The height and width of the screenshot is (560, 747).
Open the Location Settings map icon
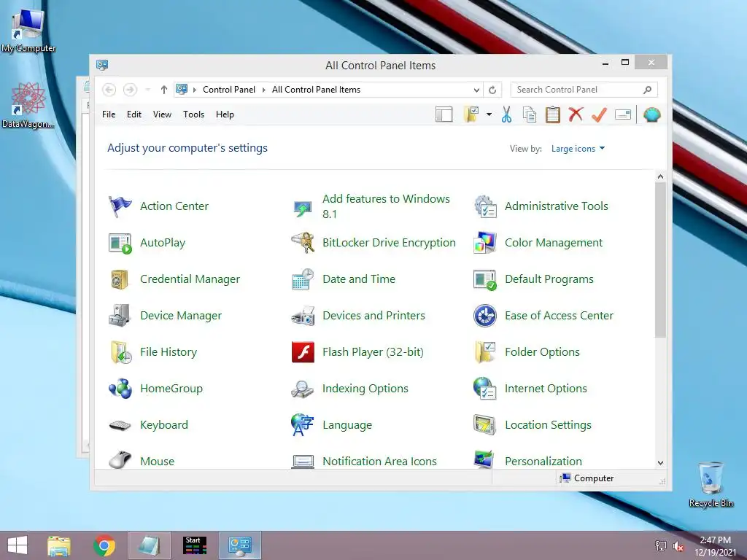click(485, 425)
